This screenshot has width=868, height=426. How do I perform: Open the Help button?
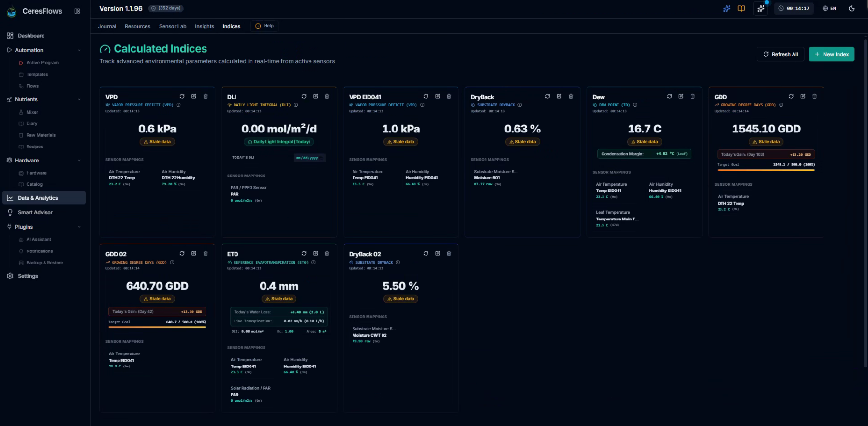coord(265,26)
